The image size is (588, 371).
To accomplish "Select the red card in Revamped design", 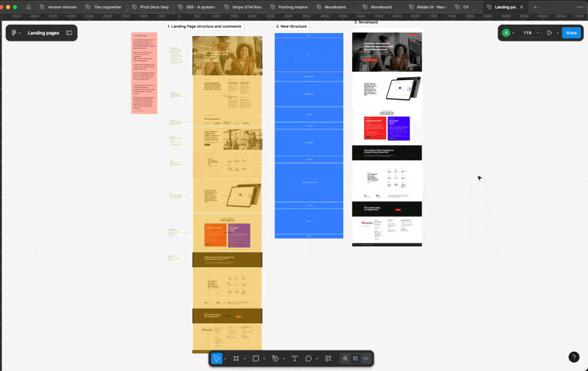I will point(375,128).
